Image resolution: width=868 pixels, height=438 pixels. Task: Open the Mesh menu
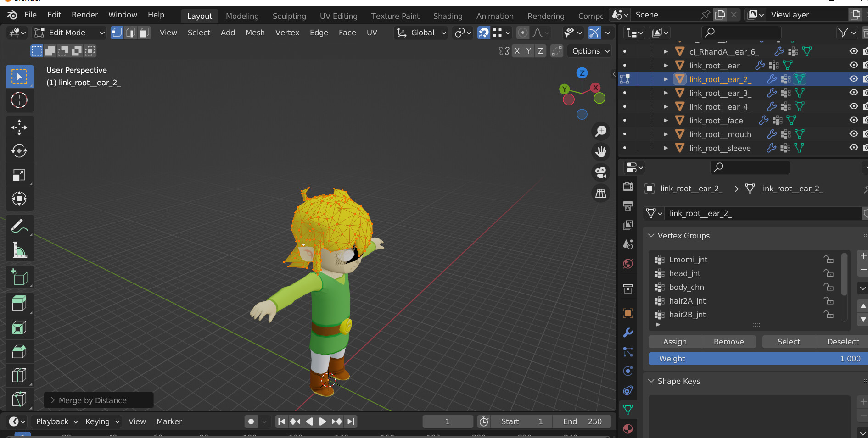(255, 33)
